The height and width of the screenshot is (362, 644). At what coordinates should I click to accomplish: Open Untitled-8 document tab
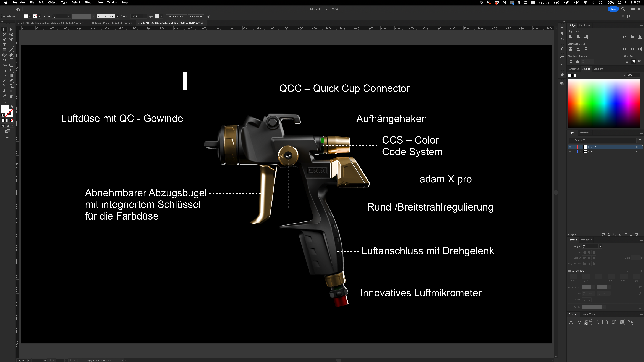coord(113,23)
